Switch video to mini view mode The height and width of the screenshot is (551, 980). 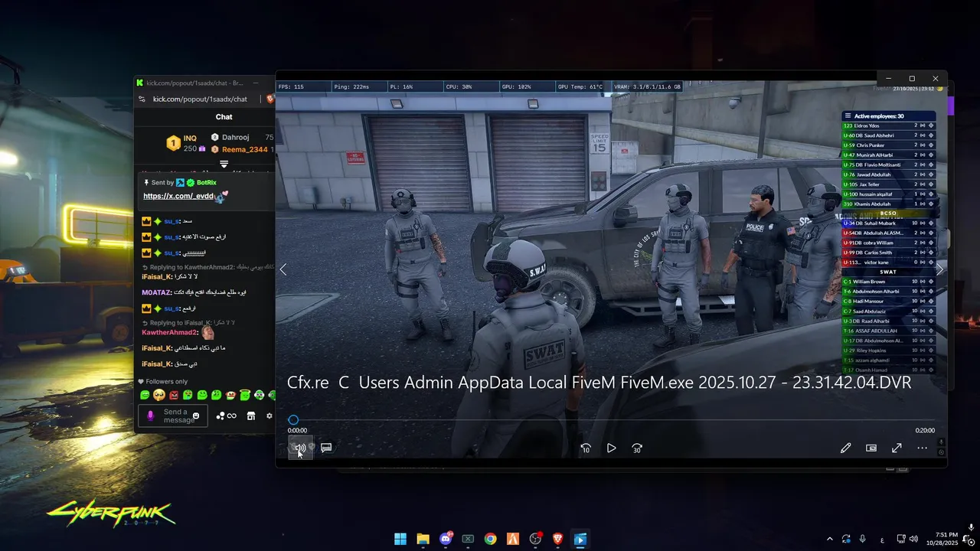coord(871,448)
